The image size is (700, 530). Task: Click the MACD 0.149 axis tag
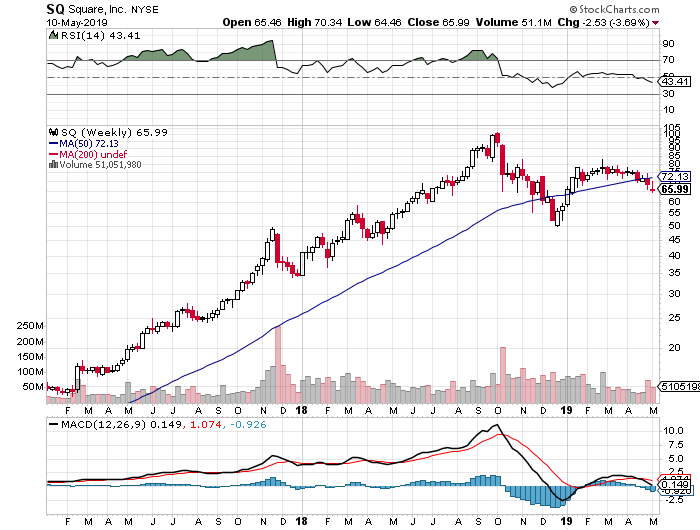675,485
